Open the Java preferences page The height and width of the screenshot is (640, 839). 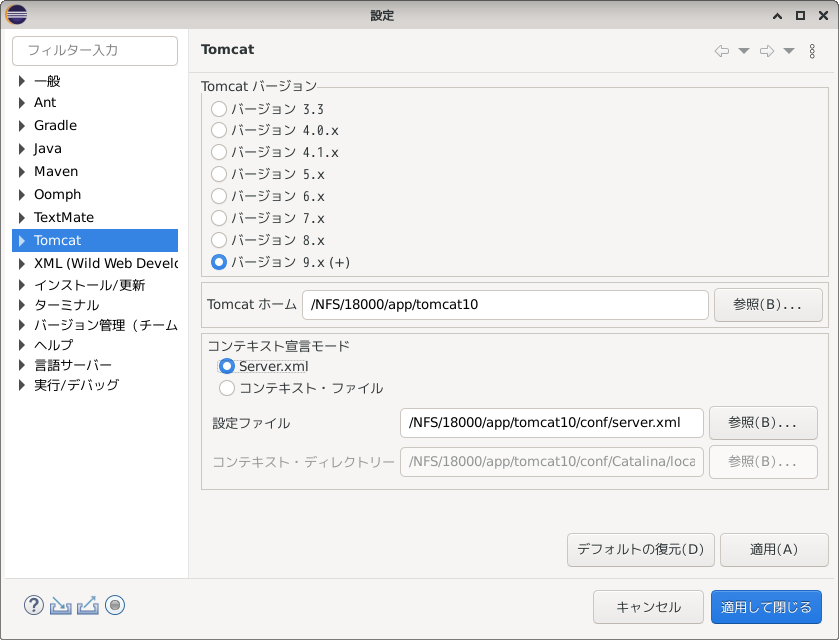pyautogui.click(x=48, y=148)
